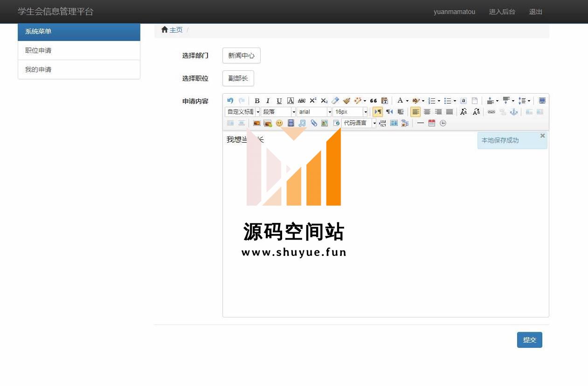The height and width of the screenshot is (386, 588).
Task: Convert selected text to uppercase
Action: click(x=463, y=112)
